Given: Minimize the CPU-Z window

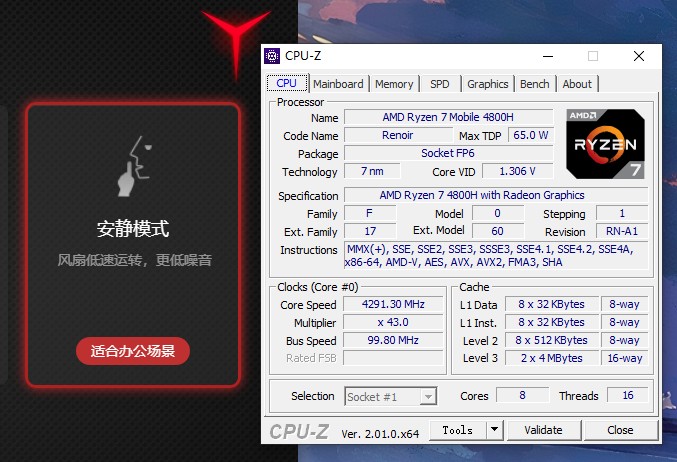Looking at the screenshot, I should 547,56.
